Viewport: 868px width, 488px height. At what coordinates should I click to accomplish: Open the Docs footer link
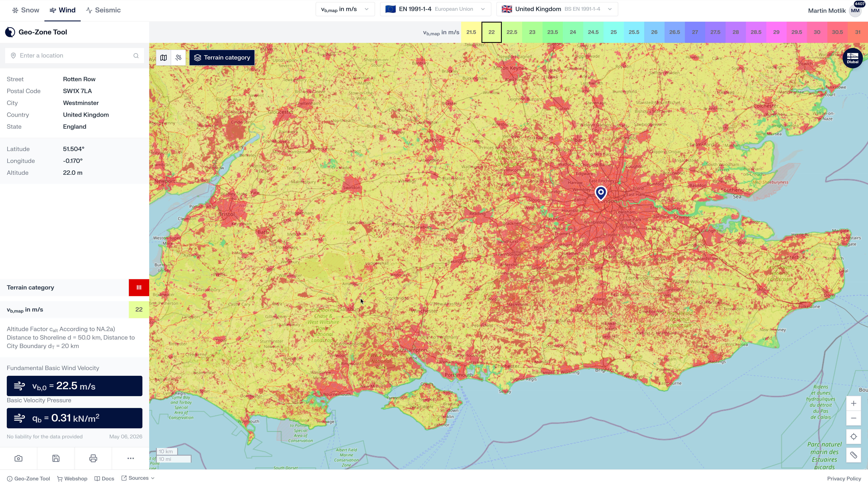pos(104,479)
